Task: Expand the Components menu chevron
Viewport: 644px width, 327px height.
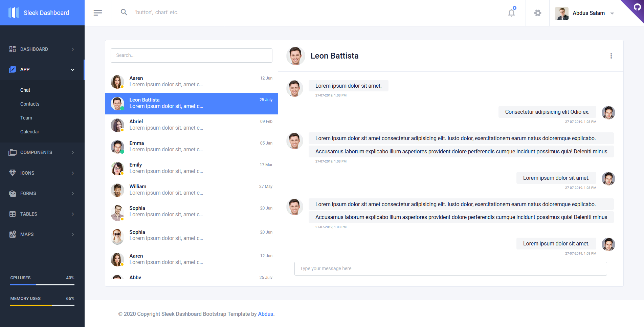Action: (73, 153)
